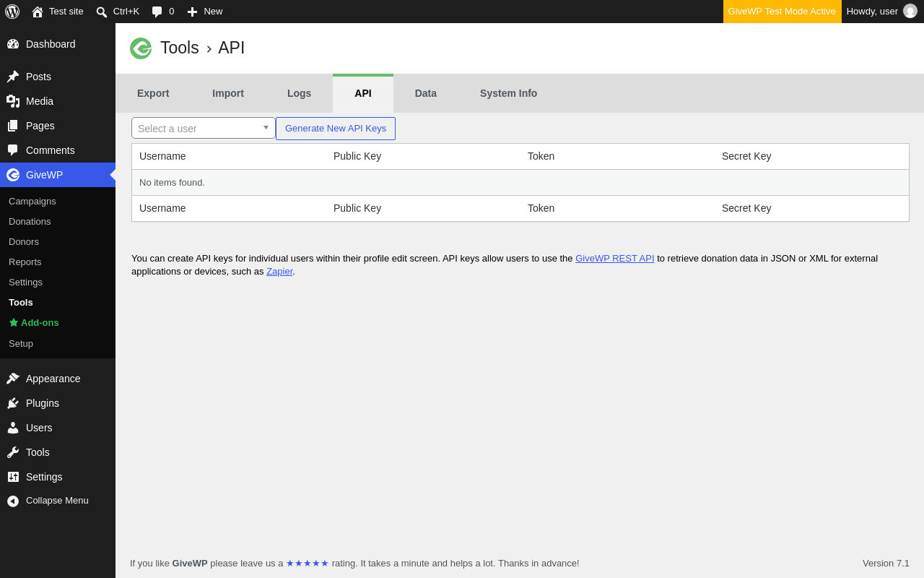The height and width of the screenshot is (578, 924).
Task: Click the green GiveWP header logo
Action: click(x=141, y=48)
